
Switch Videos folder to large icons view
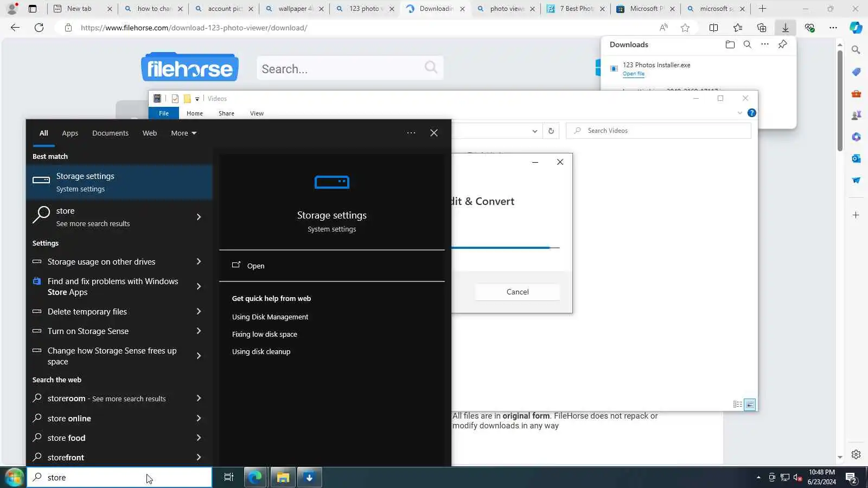pos(750,404)
